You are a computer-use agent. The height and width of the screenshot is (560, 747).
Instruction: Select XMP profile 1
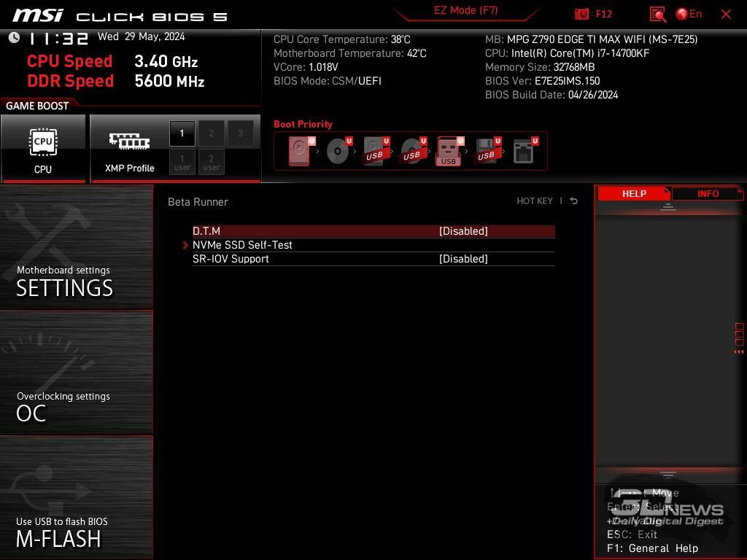click(182, 133)
